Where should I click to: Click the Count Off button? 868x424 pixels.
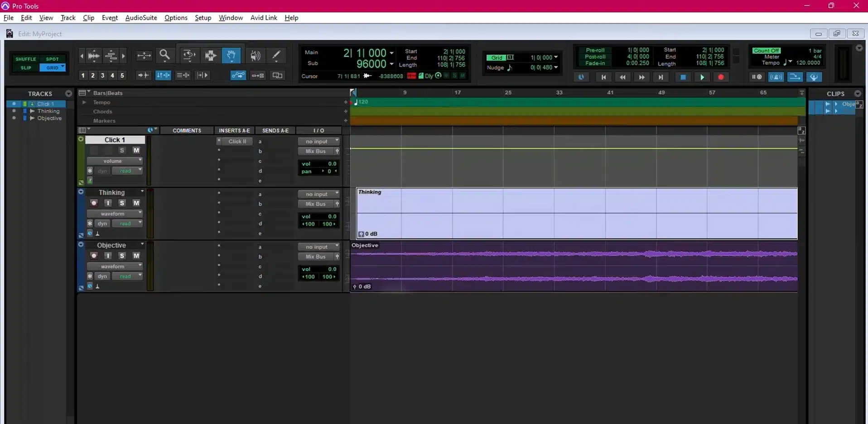766,51
